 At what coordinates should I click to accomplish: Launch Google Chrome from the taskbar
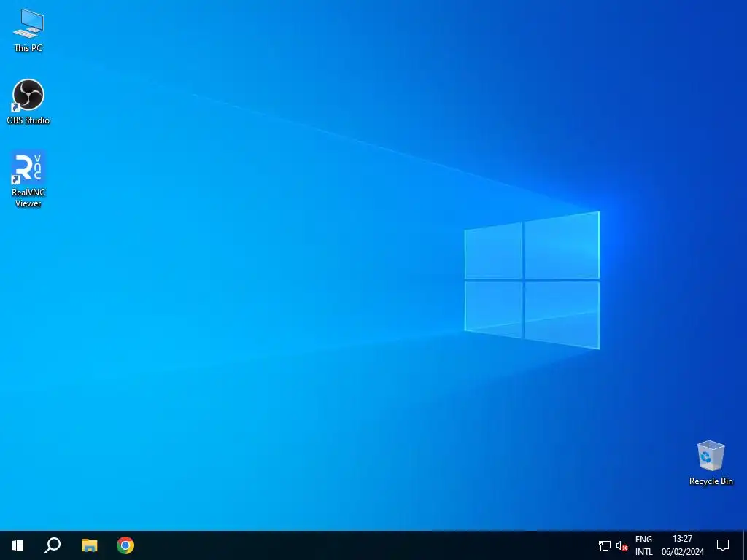pyautogui.click(x=125, y=545)
